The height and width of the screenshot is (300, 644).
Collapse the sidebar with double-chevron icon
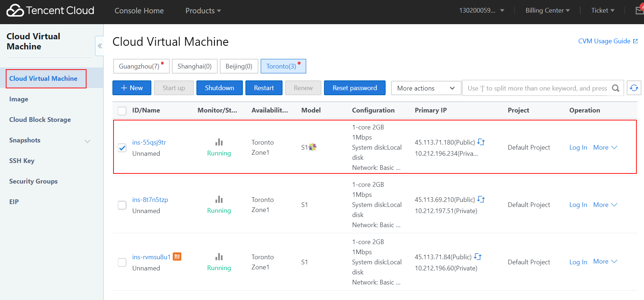[x=99, y=46]
